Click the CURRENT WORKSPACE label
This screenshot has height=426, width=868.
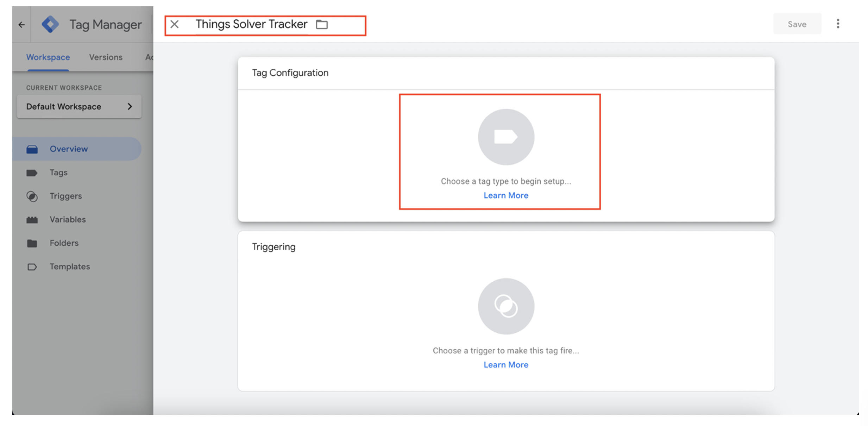[64, 88]
